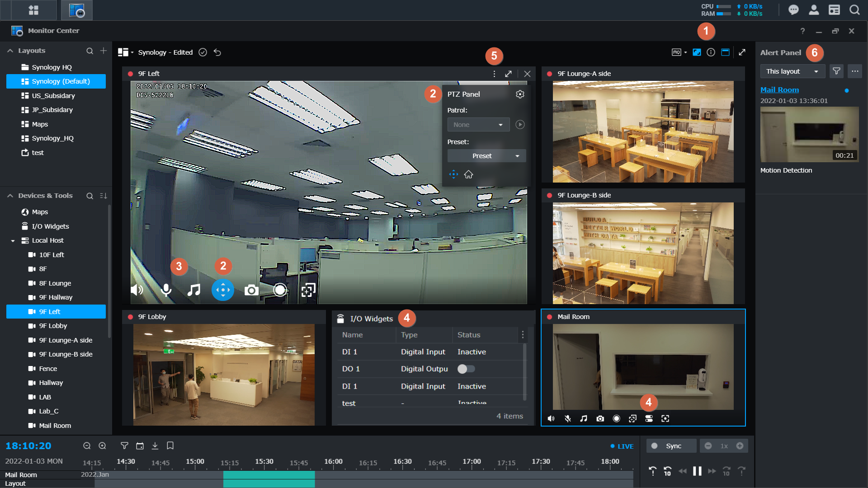The height and width of the screenshot is (488, 868).
Task: Activate the microphone on 9F Left camera
Action: (165, 290)
